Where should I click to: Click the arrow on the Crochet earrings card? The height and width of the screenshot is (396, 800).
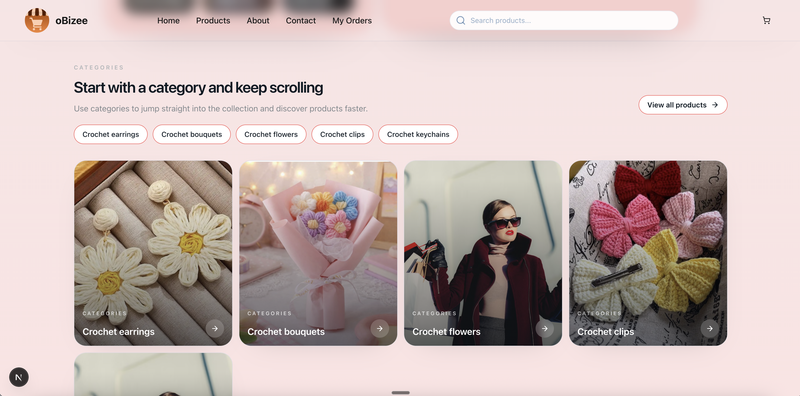tap(215, 329)
